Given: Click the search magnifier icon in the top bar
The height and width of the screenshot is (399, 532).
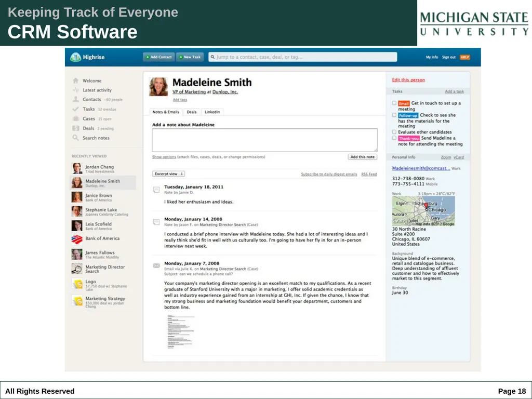Looking at the screenshot, I should (212, 57).
